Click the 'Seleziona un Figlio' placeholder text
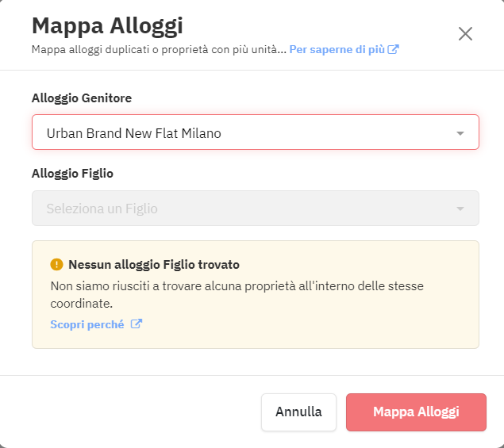 tap(102, 209)
